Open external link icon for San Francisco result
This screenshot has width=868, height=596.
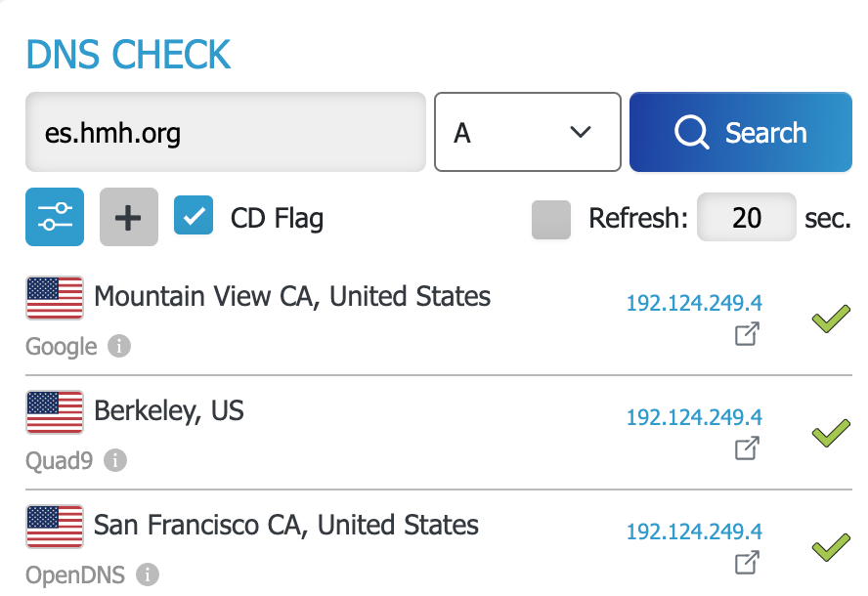[x=747, y=563]
